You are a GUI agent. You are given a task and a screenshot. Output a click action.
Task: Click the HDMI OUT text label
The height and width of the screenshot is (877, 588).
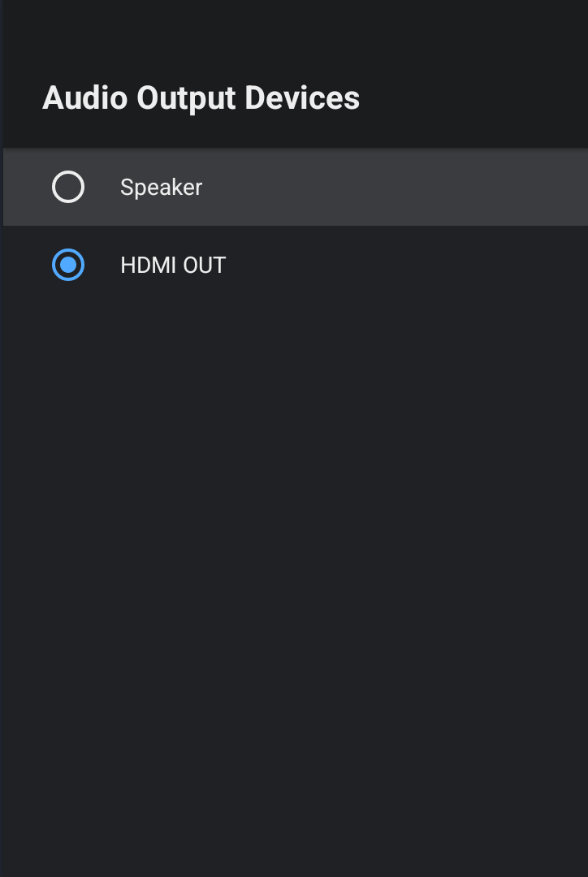(173, 266)
